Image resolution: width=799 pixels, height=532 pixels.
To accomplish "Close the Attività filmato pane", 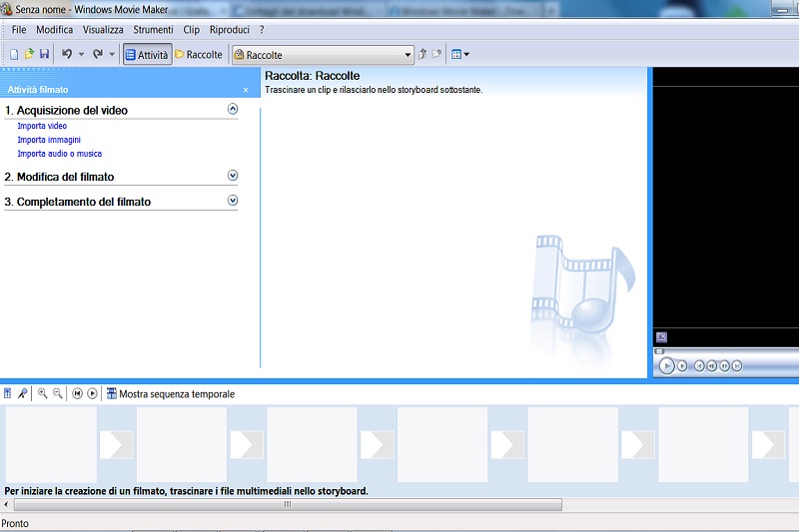I will coord(246,90).
